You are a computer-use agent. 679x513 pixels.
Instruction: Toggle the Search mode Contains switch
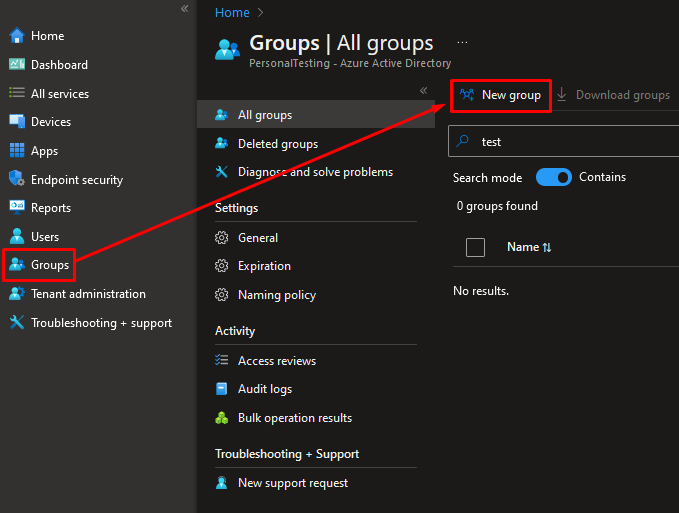pyautogui.click(x=554, y=177)
